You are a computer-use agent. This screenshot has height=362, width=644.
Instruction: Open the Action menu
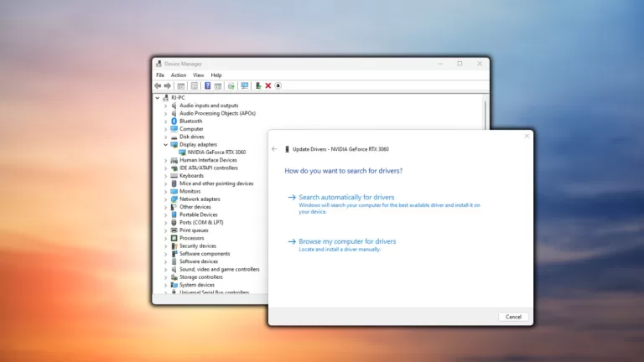click(179, 75)
